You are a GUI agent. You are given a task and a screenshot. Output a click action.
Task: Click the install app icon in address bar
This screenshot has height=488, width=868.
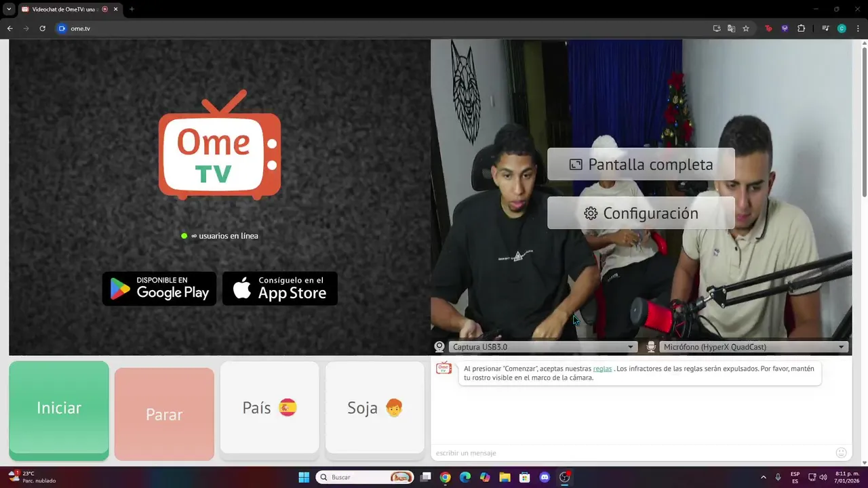[x=717, y=28]
